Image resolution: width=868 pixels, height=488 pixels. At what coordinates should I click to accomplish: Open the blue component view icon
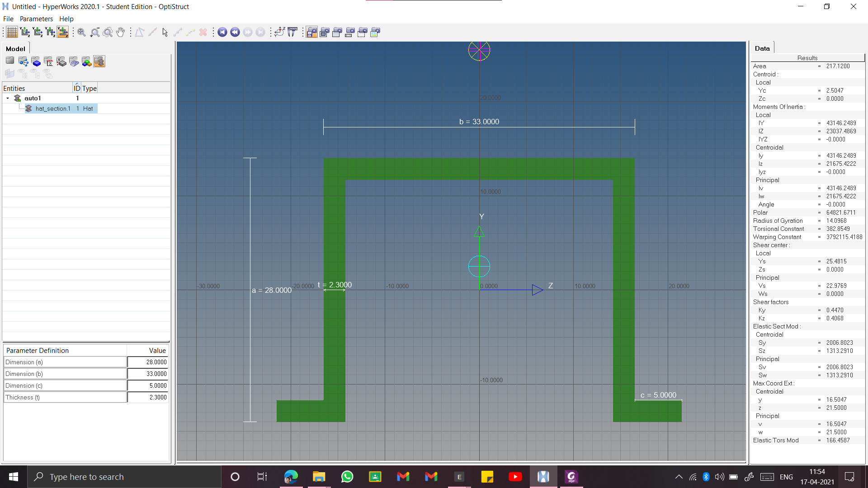click(x=36, y=61)
